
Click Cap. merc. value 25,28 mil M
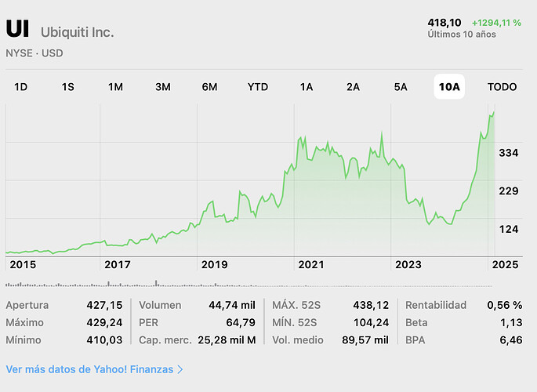[x=227, y=340]
